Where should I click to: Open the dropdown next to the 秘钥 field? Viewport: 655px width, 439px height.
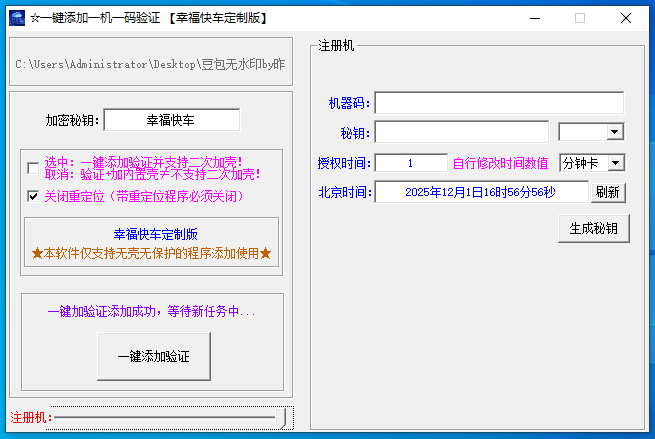click(x=614, y=132)
